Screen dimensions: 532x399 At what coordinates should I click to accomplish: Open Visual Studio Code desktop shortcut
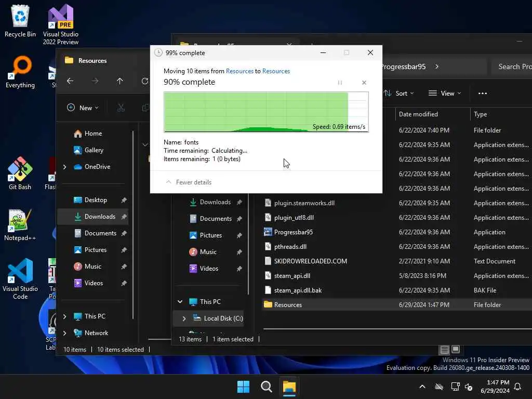[x=20, y=279]
